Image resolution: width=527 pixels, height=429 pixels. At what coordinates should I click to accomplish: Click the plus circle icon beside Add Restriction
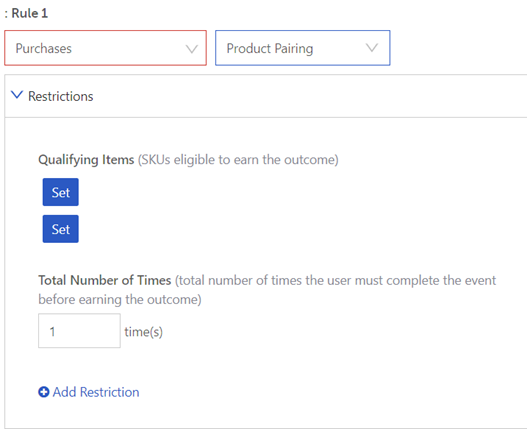click(44, 392)
